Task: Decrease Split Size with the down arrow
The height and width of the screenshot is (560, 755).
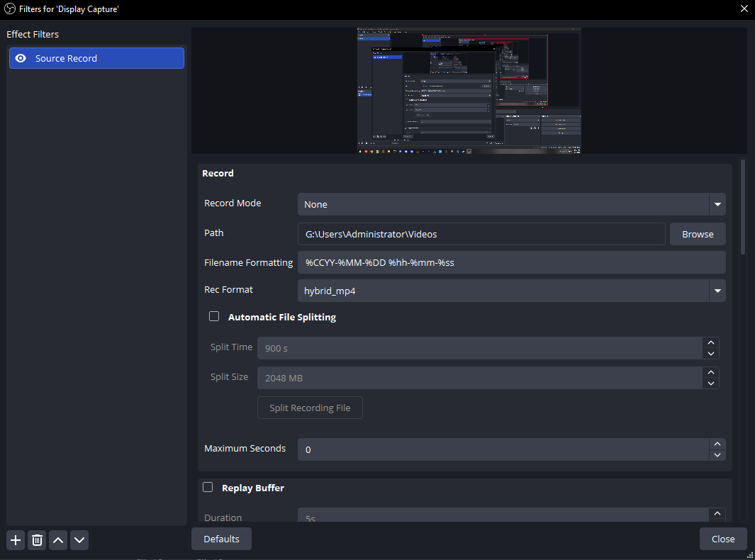Action: [x=711, y=383]
